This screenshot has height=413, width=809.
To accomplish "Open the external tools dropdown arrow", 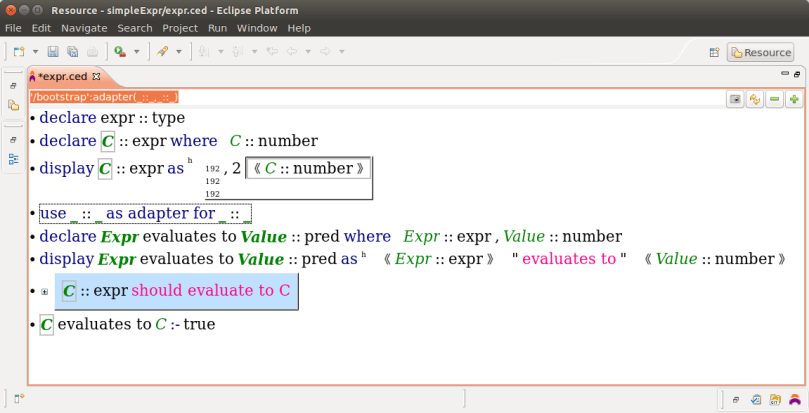I will [136, 52].
